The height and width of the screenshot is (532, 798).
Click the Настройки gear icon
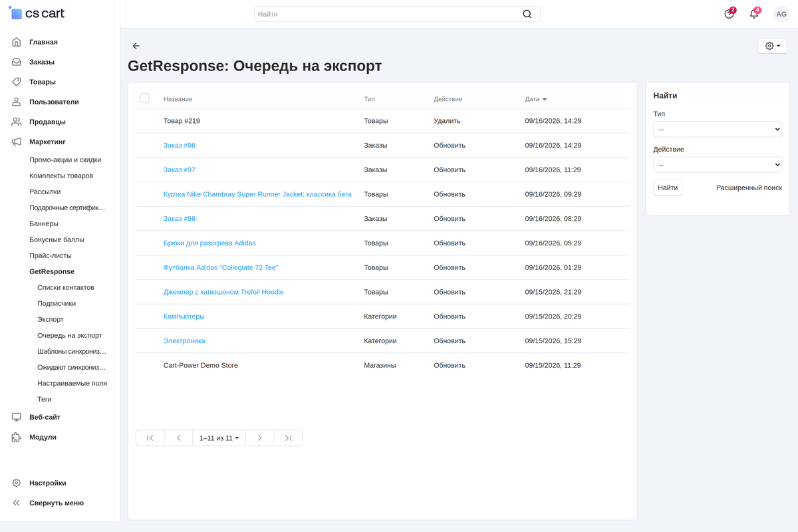tap(17, 483)
